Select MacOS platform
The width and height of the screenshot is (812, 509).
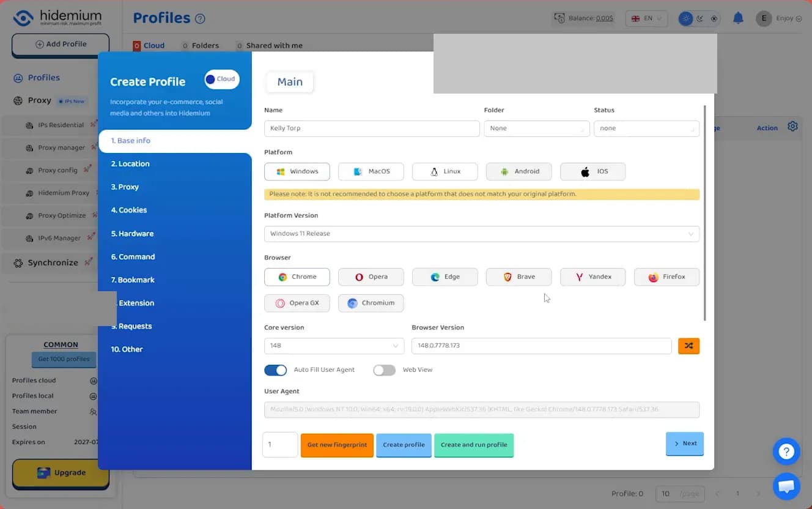point(371,171)
